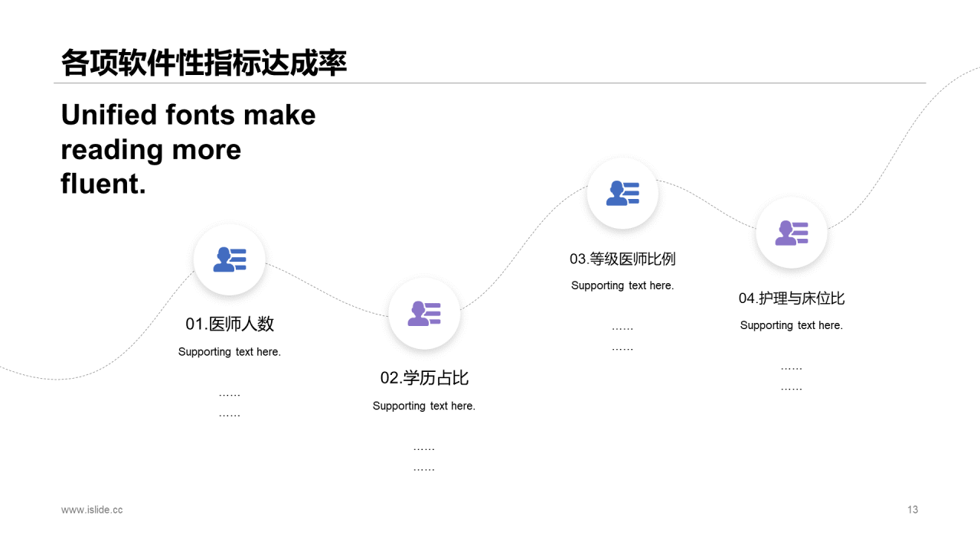Click the label 02.学历占比
Viewport: 980px width, 551px height.
pos(424,377)
